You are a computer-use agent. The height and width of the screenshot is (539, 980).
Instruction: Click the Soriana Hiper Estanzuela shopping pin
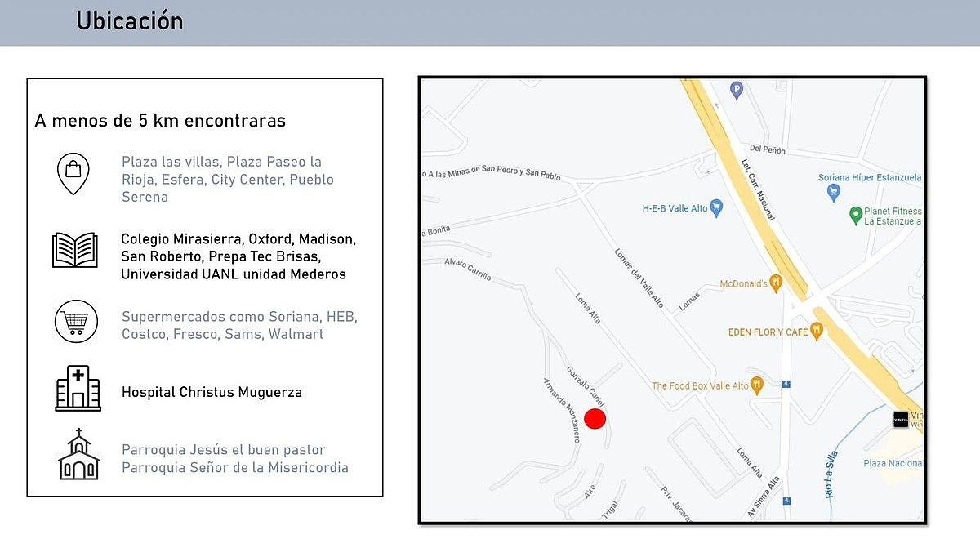[833, 193]
